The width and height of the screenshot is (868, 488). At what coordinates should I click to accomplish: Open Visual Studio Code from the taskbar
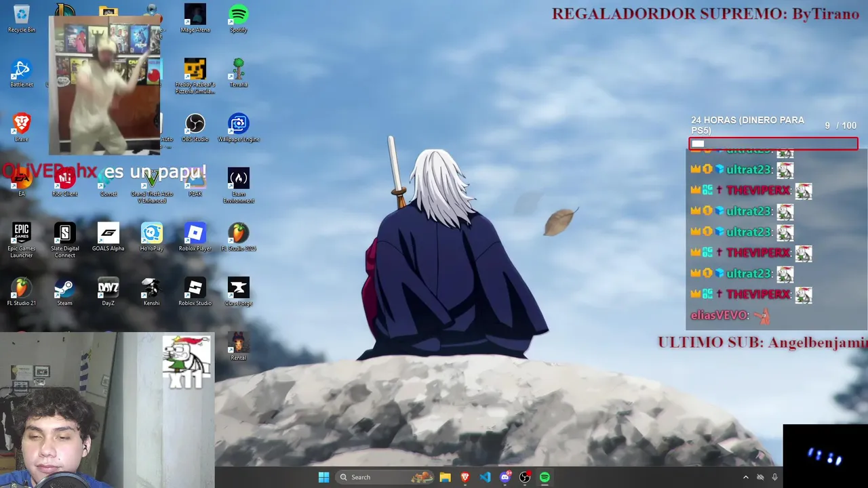[x=485, y=477]
